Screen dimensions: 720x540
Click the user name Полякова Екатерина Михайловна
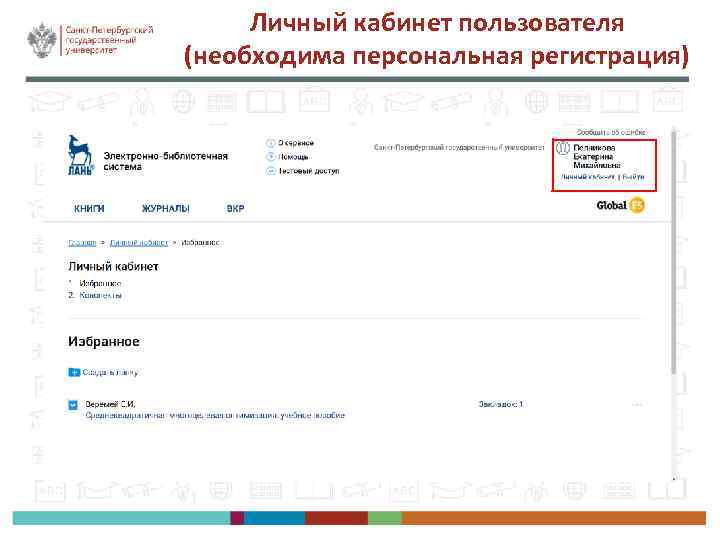pyautogui.click(x=597, y=157)
